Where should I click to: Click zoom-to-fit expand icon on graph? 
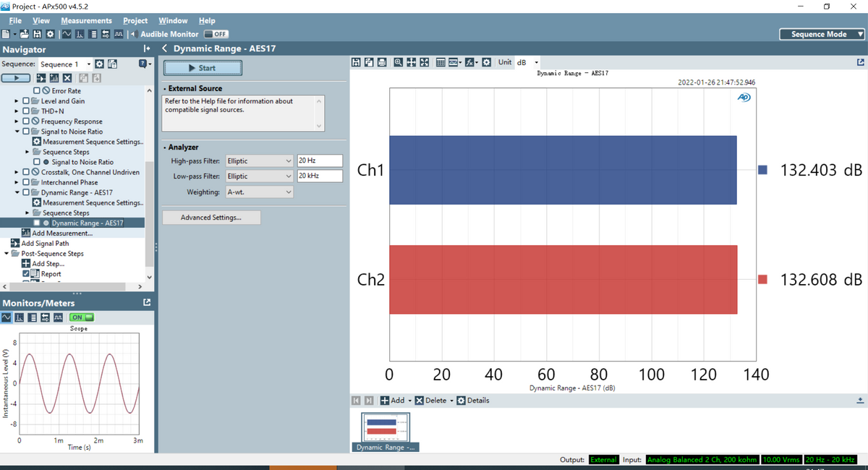click(425, 62)
